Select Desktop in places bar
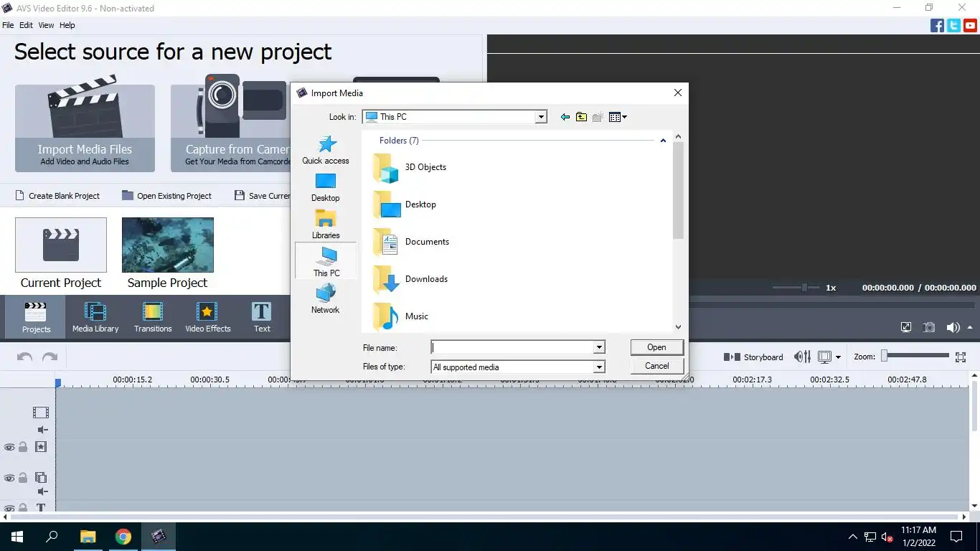This screenshot has height=551, width=980. (x=326, y=187)
